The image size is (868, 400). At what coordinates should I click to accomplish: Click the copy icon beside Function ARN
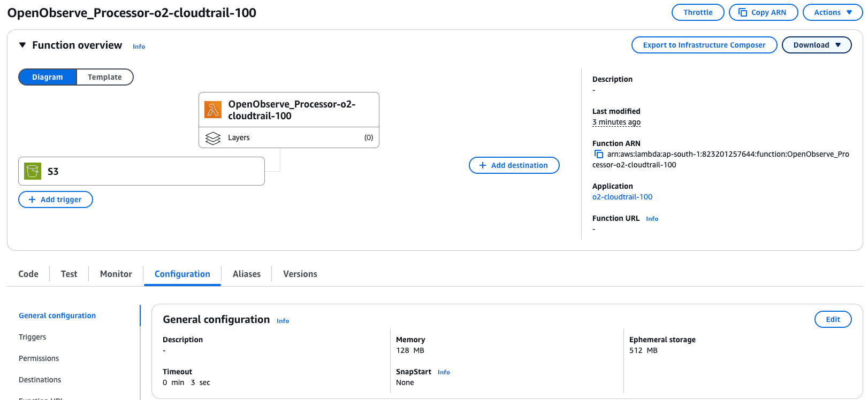point(599,154)
